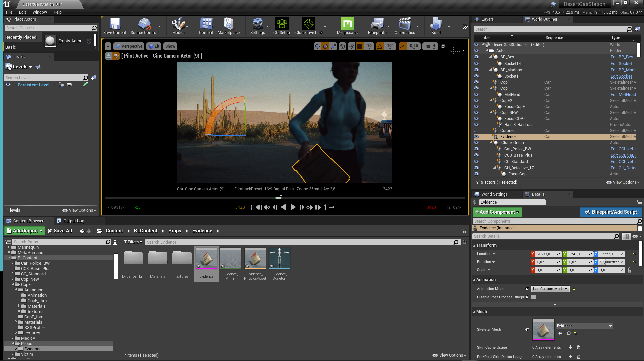The height and width of the screenshot is (361, 644).
Task: Expand Car_Police_BW folder in tree
Action: click(12, 263)
